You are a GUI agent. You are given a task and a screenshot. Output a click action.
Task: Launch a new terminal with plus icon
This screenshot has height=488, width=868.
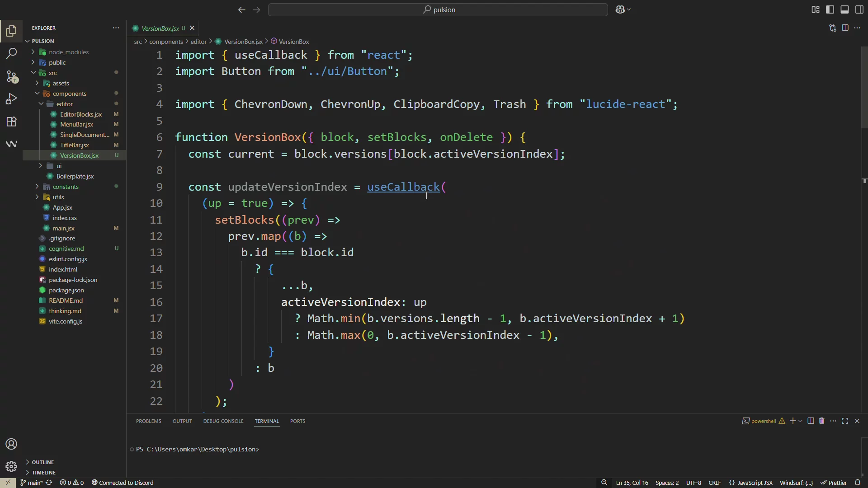point(793,421)
